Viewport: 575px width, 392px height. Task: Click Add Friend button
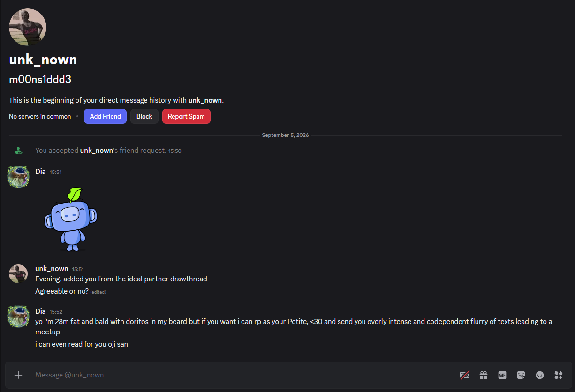(x=105, y=116)
